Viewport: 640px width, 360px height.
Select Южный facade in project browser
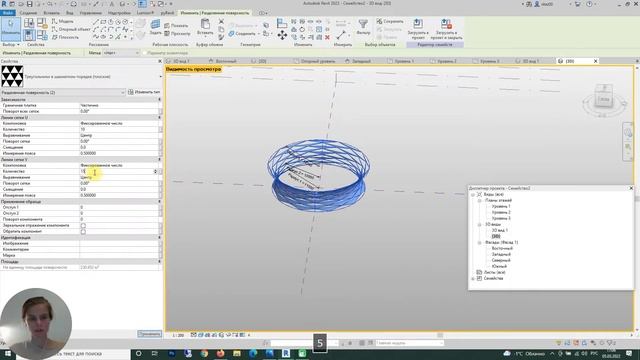tap(499, 266)
